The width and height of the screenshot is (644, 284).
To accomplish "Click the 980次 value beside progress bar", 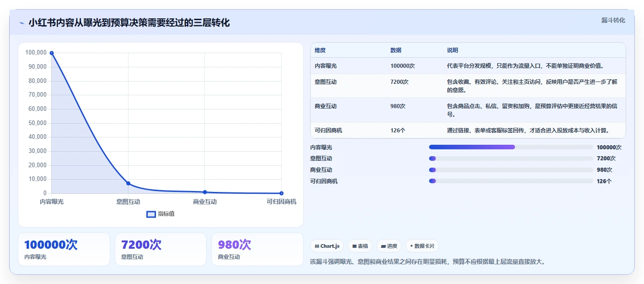I will (605, 170).
